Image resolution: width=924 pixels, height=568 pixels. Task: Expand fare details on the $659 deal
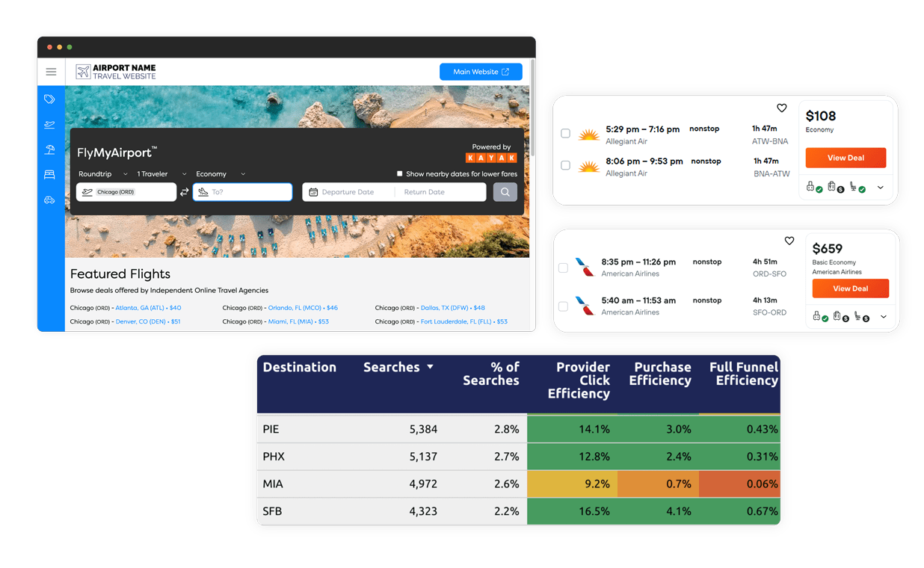point(883,317)
